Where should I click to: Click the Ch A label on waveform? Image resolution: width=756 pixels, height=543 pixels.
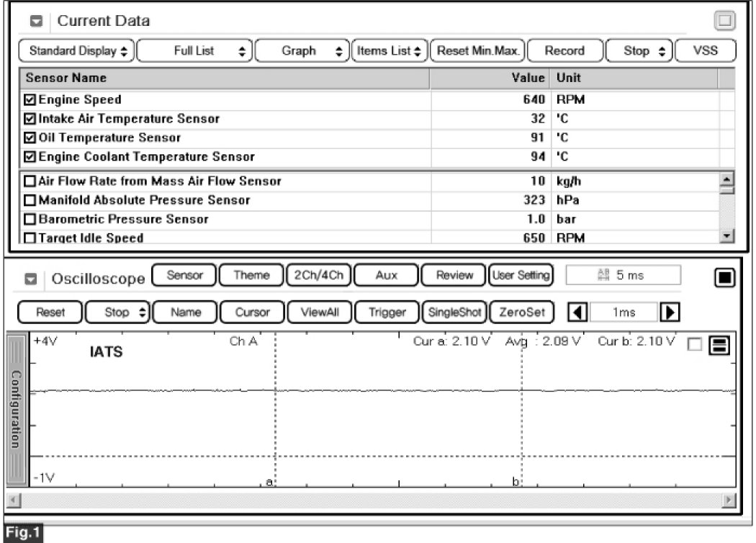pos(243,341)
